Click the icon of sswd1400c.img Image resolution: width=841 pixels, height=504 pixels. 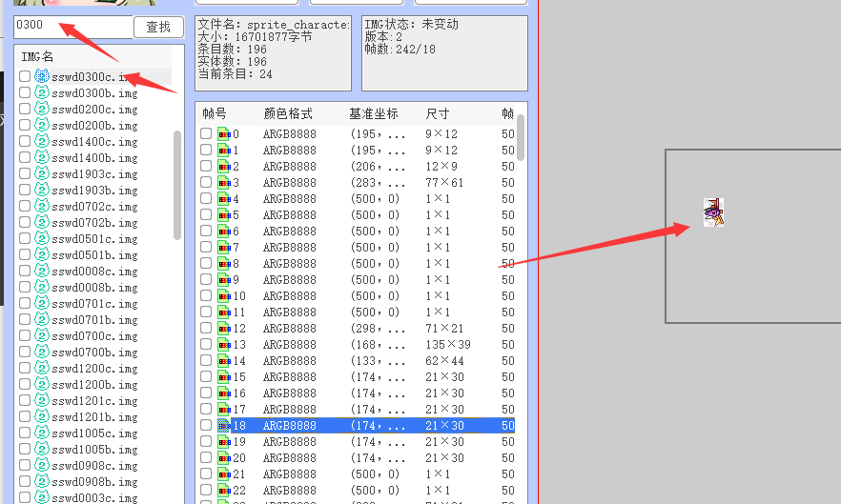point(41,141)
